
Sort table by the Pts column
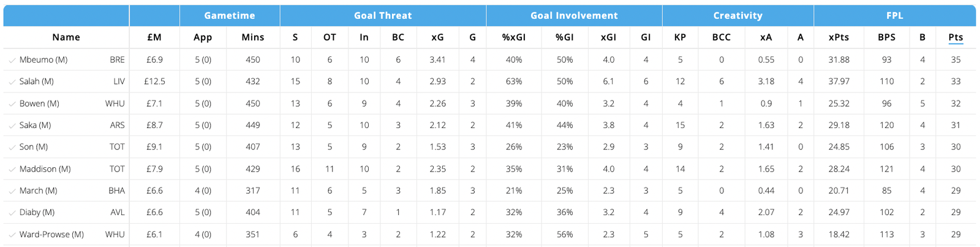point(956,37)
